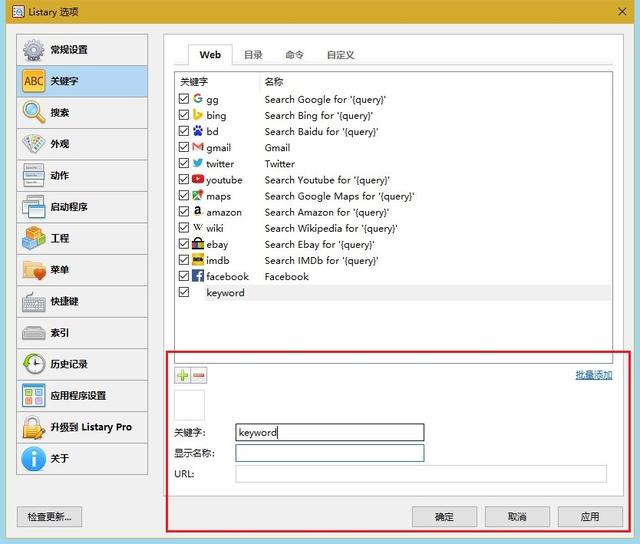Open the About info section
Viewport: 640px width, 544px height.
[x=82, y=459]
